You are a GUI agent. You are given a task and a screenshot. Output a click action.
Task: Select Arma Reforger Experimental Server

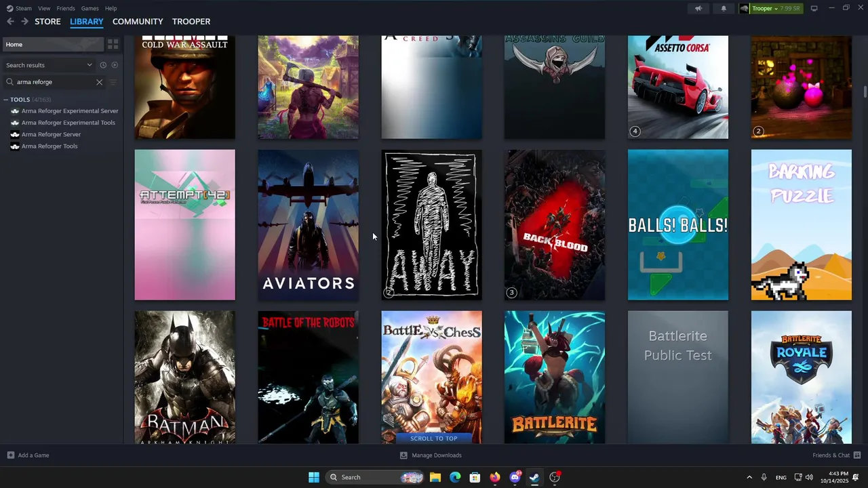(70, 111)
